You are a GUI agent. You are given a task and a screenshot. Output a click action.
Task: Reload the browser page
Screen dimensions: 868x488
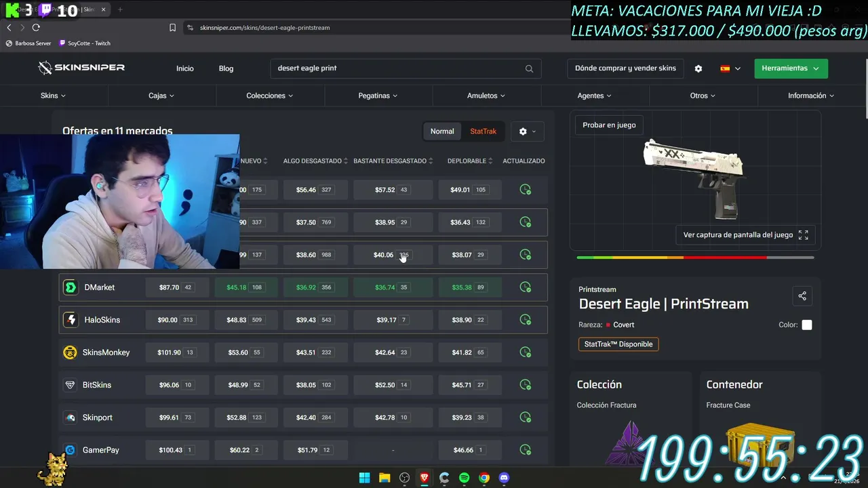(x=36, y=28)
